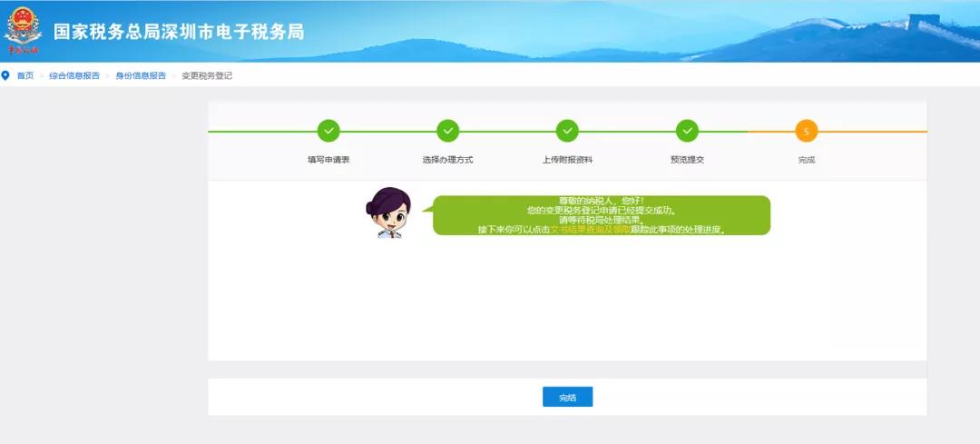Click the 请等待税局处理结果 message line
Viewport: 980px width, 444px height.
[x=602, y=220]
